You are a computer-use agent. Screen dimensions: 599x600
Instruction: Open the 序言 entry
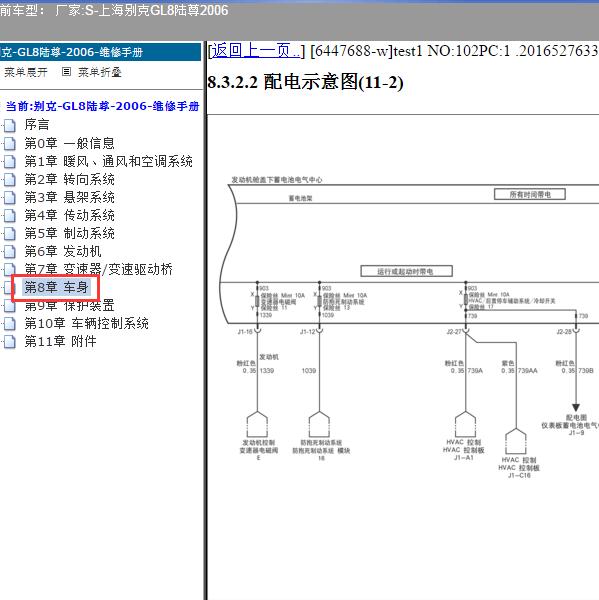(x=37, y=125)
